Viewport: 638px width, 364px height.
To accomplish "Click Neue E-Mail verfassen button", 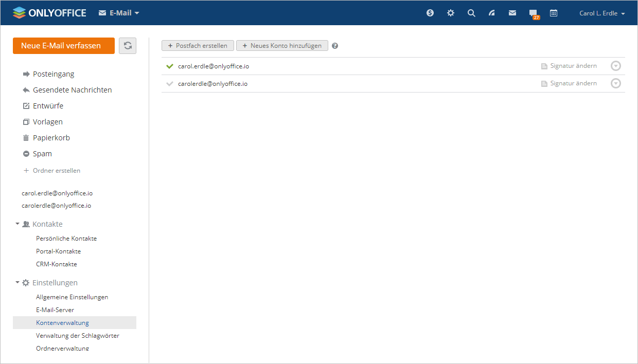I will (64, 45).
